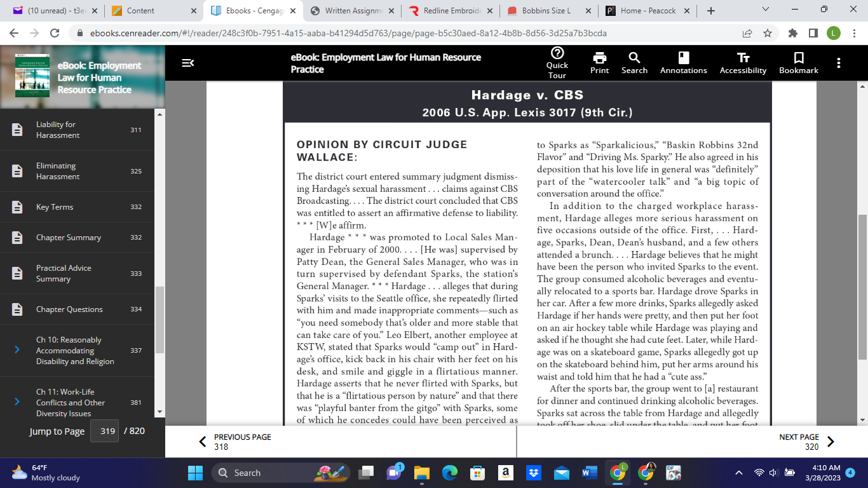Open the Teams Chat taskbar icon
868x488 pixels.
[394, 473]
